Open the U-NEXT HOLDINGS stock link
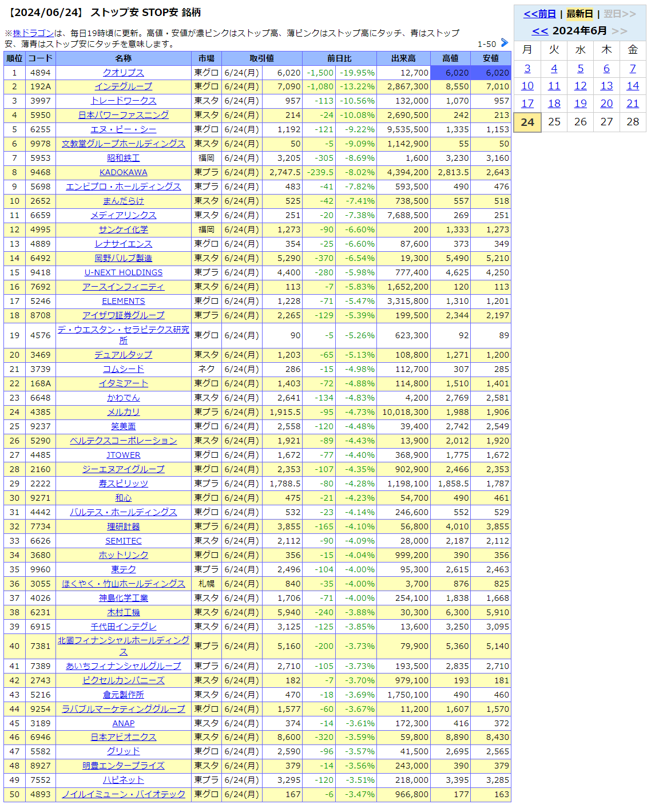The image size is (647, 812). (x=124, y=272)
